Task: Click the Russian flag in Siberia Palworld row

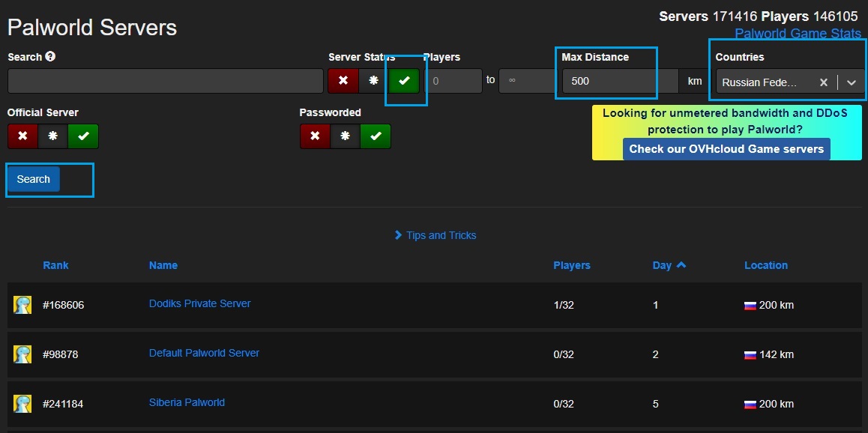Action: pyautogui.click(x=750, y=405)
